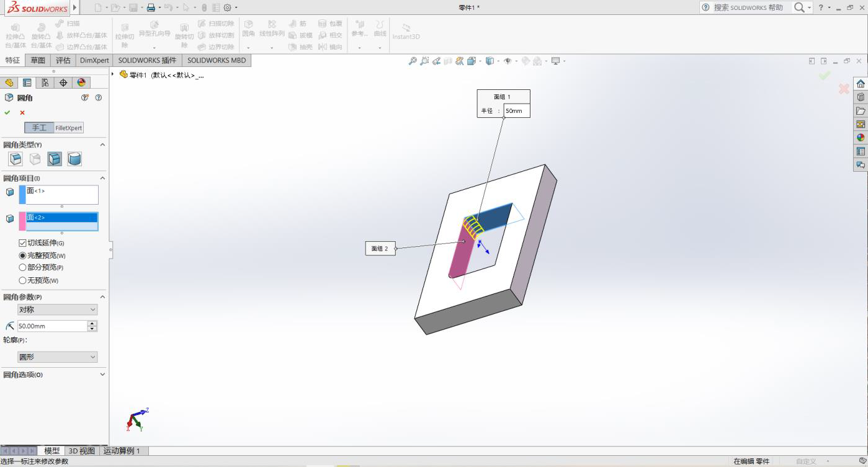868x467 pixels.
Task: Select the 无预览 radio button
Action: (23, 280)
